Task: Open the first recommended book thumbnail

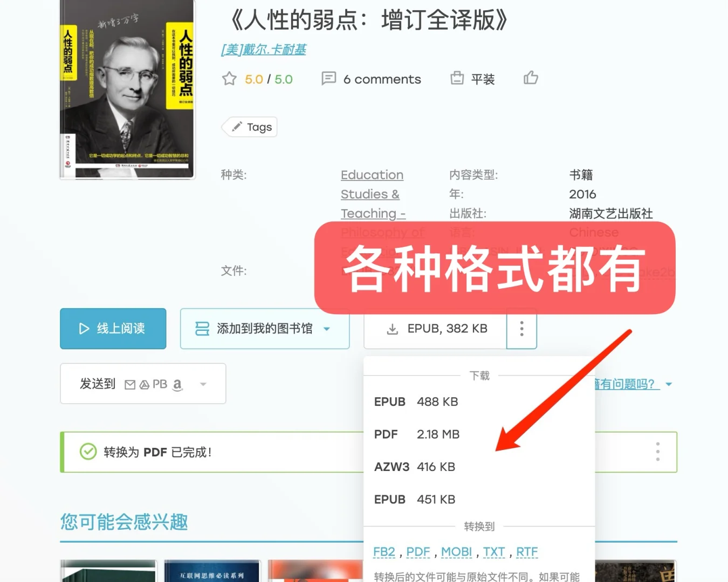Action: point(108,571)
